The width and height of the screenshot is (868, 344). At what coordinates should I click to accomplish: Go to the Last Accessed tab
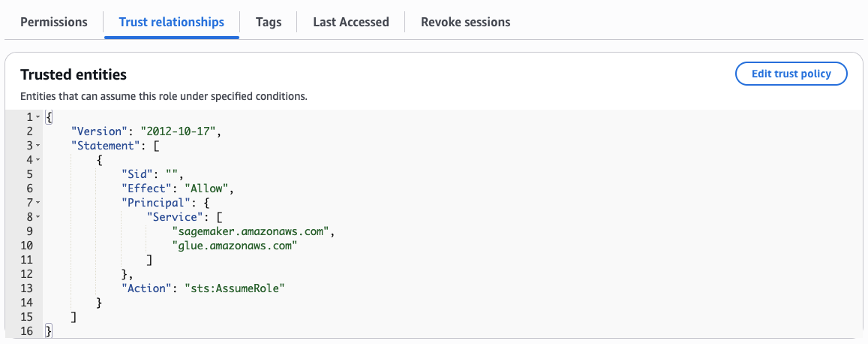tap(350, 22)
